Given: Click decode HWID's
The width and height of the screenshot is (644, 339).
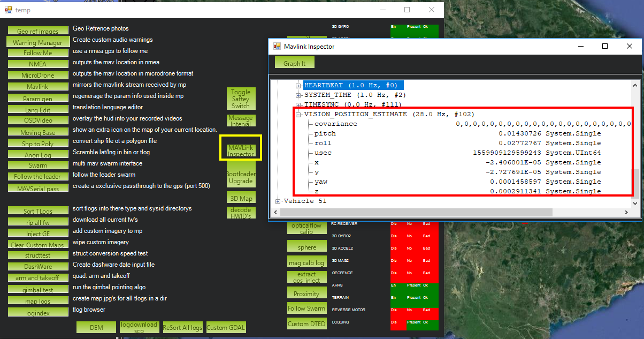Looking at the screenshot, I should coord(241,212).
